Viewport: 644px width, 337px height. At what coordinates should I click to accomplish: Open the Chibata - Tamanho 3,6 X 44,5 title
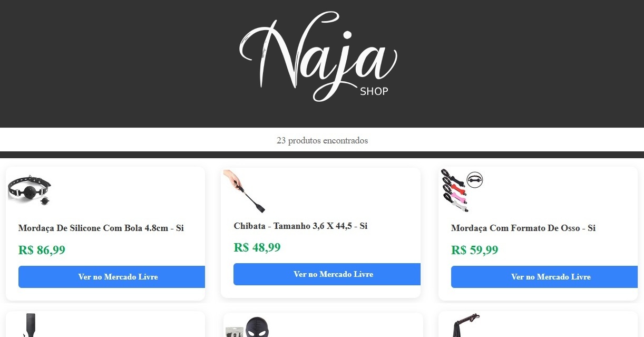pyautogui.click(x=300, y=226)
